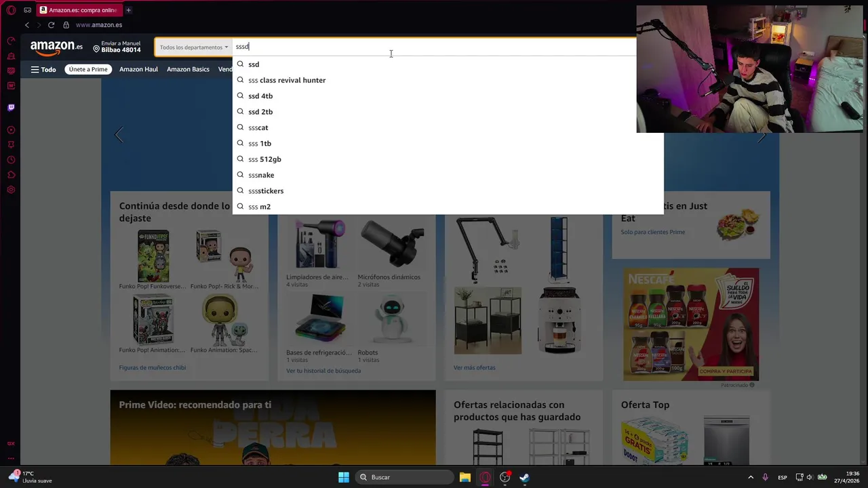The width and height of the screenshot is (868, 488).
Task: Select the Amazon.es browser tab
Action: [x=79, y=10]
